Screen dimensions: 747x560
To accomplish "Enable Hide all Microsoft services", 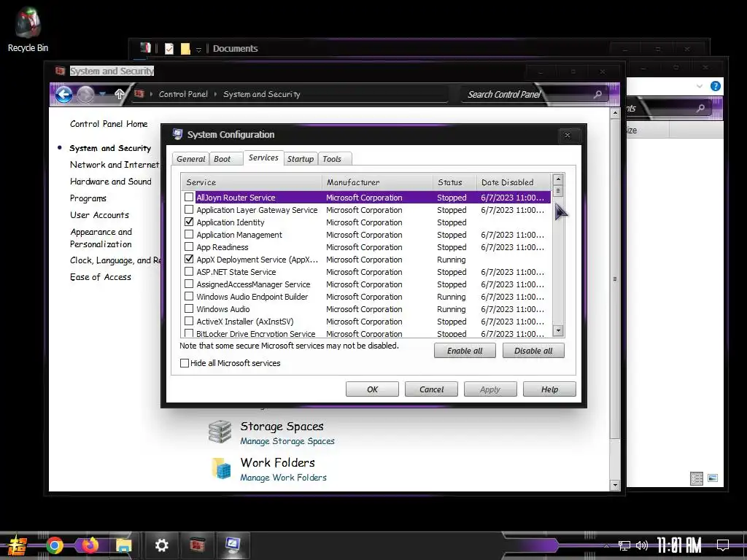I will click(185, 363).
